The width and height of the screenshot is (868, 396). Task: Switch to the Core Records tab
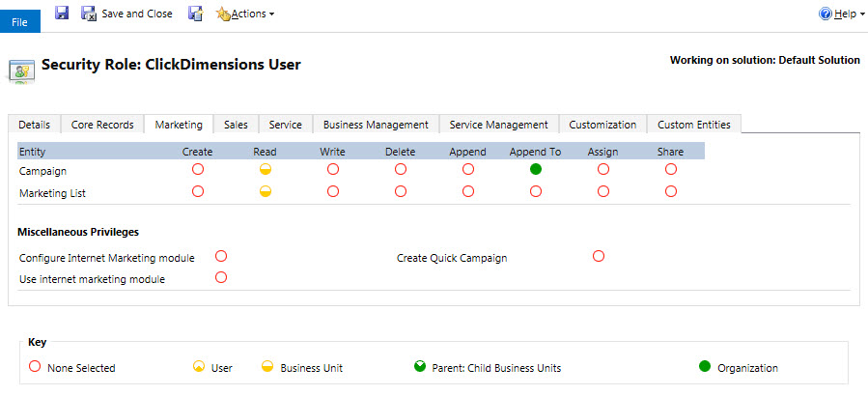pyautogui.click(x=102, y=125)
